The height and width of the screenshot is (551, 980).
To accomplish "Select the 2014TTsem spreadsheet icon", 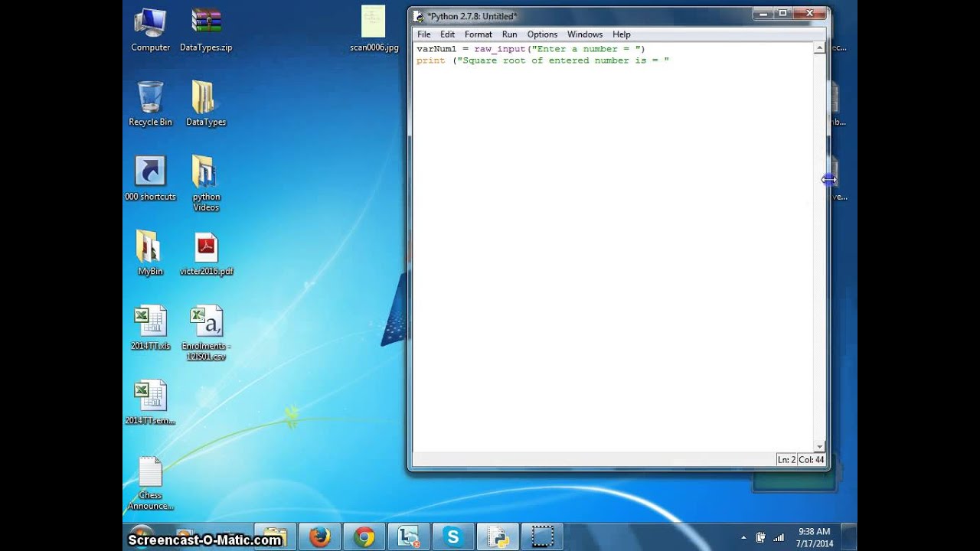I will [x=150, y=403].
